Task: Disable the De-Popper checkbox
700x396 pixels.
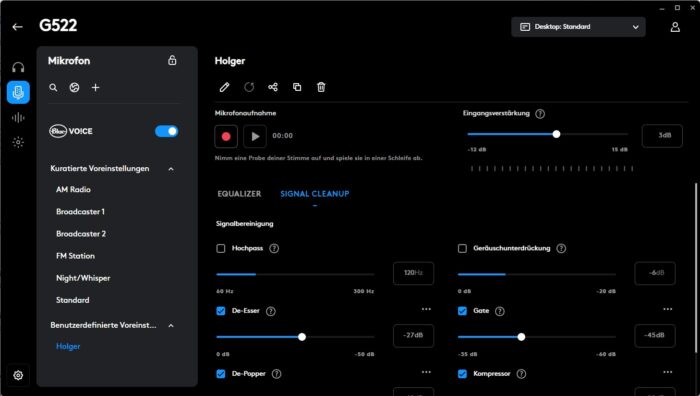Action: pyautogui.click(x=221, y=374)
